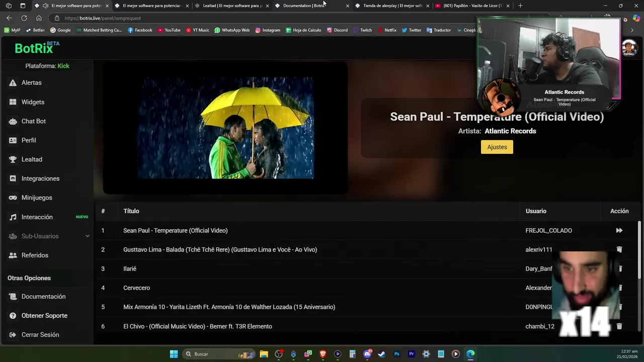644x362 pixels.
Task: Delete the El Chivo song request
Action: (x=619, y=326)
